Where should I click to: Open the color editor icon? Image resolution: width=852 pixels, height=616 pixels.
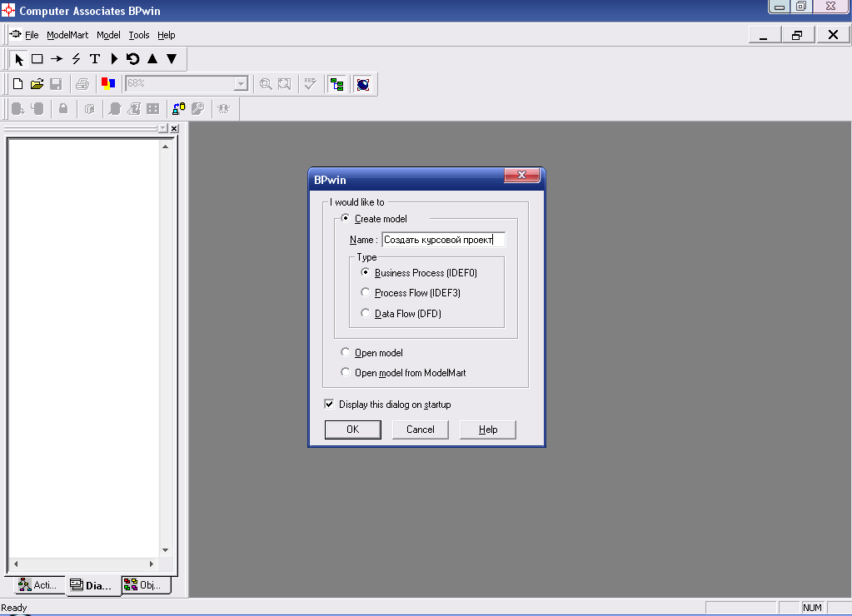(x=108, y=83)
